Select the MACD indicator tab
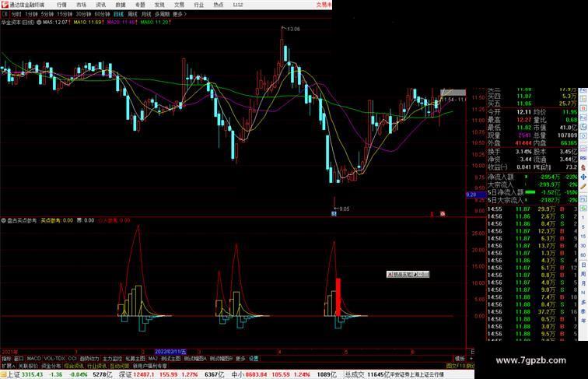 click(x=33, y=359)
